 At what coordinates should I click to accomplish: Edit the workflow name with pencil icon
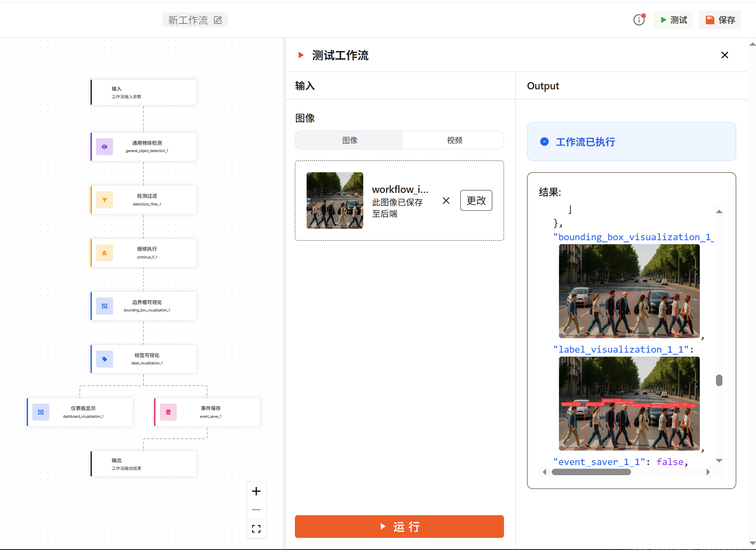click(x=218, y=20)
